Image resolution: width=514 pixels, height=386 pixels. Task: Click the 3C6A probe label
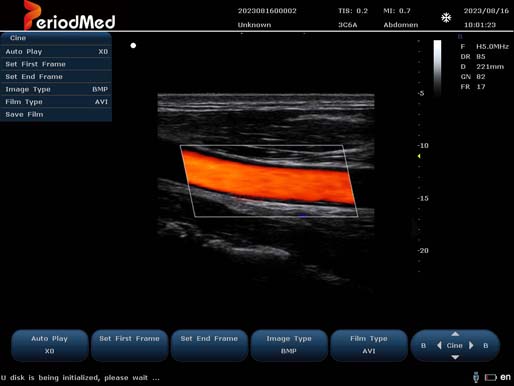point(348,25)
